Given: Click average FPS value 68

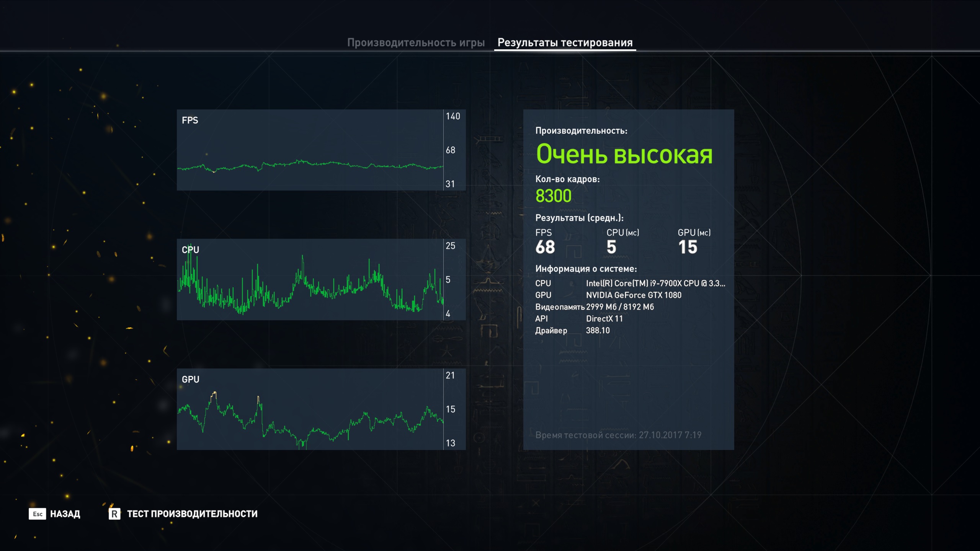Looking at the screenshot, I should 545,247.
